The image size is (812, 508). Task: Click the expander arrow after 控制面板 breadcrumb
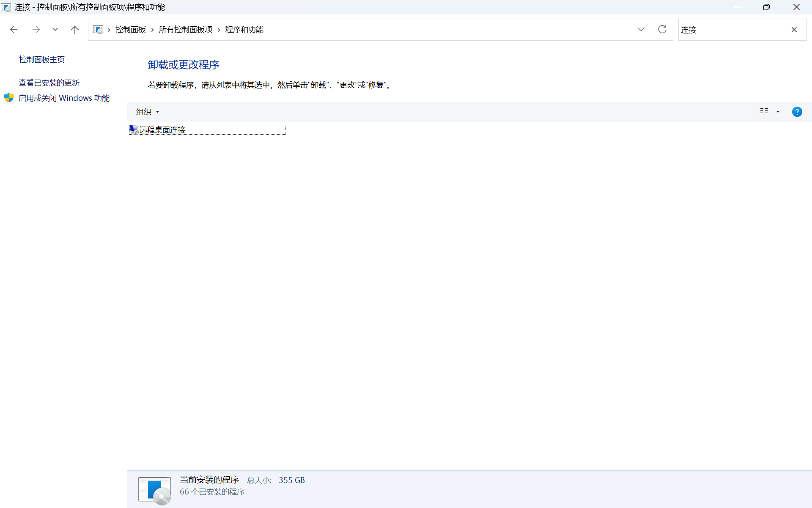[x=152, y=30]
